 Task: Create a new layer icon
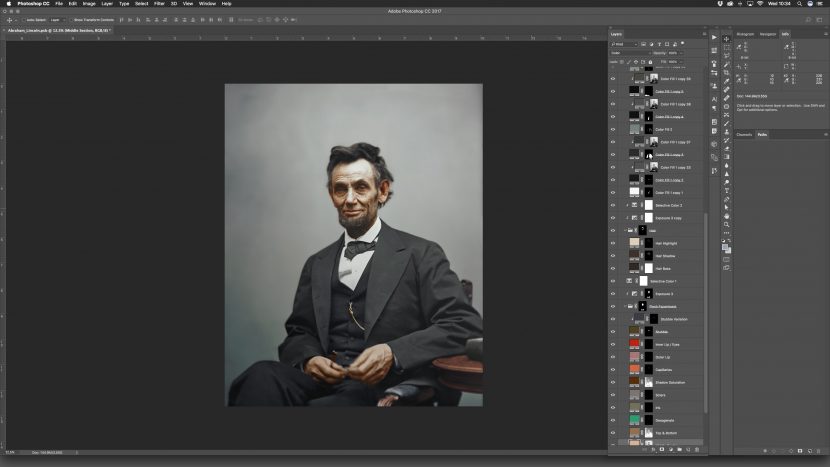pyautogui.click(x=688, y=450)
